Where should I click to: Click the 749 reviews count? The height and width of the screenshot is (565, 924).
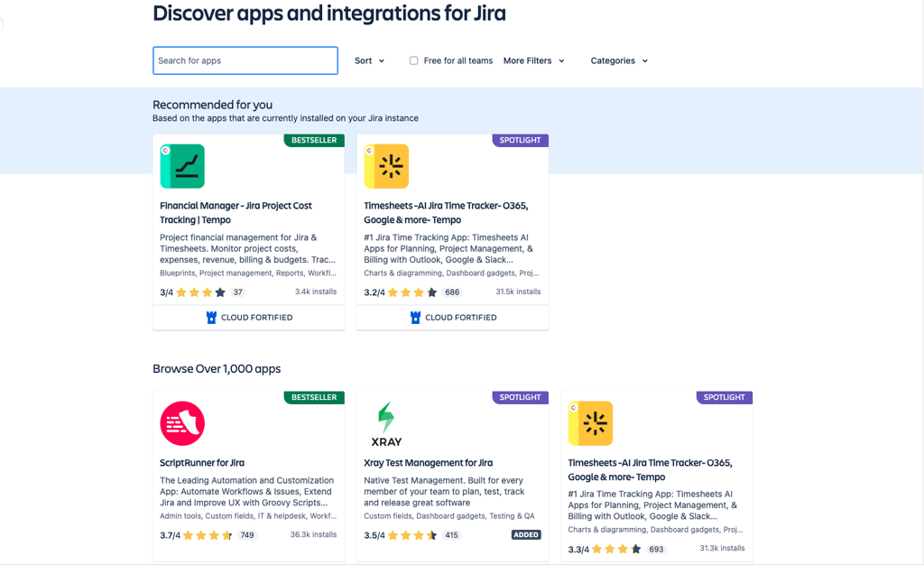click(x=247, y=535)
